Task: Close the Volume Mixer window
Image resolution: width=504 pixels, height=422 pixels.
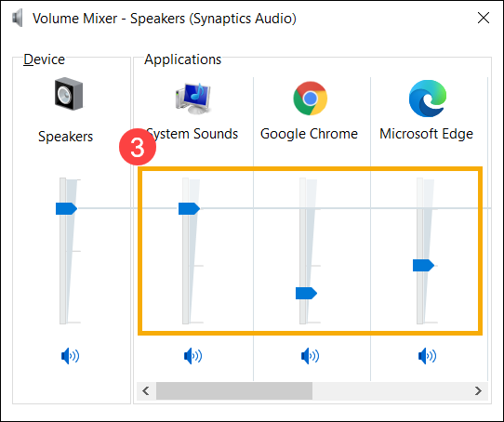Action: (484, 18)
